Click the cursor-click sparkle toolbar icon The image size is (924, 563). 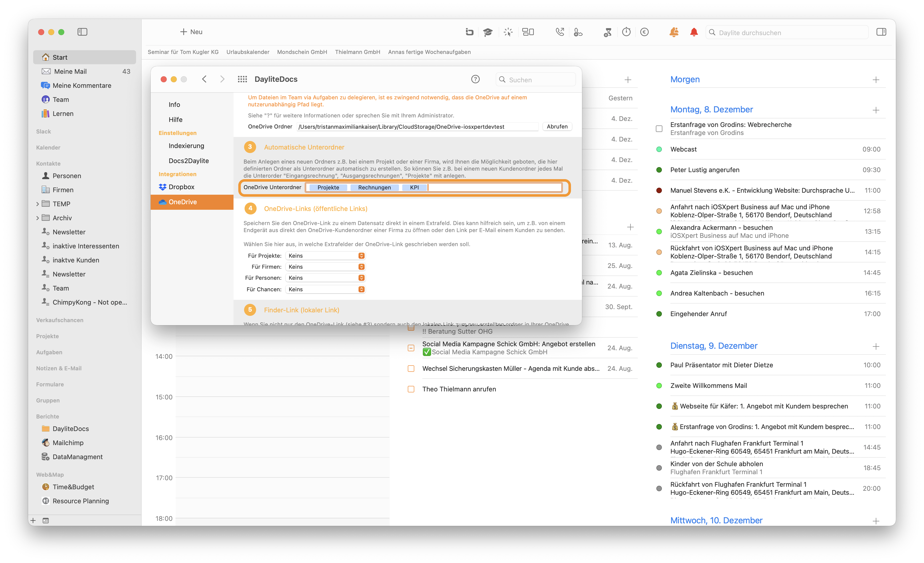(508, 32)
